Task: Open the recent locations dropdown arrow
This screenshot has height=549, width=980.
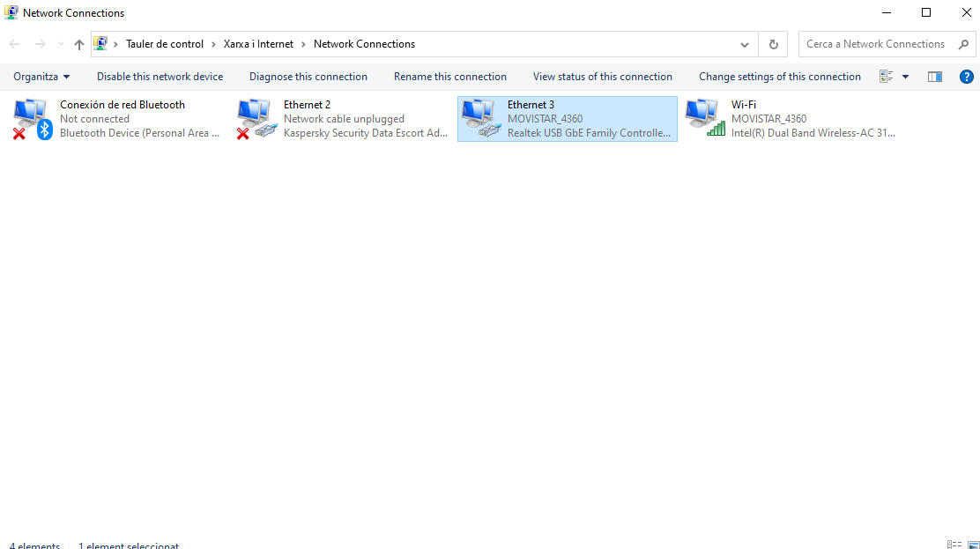Action: point(61,44)
